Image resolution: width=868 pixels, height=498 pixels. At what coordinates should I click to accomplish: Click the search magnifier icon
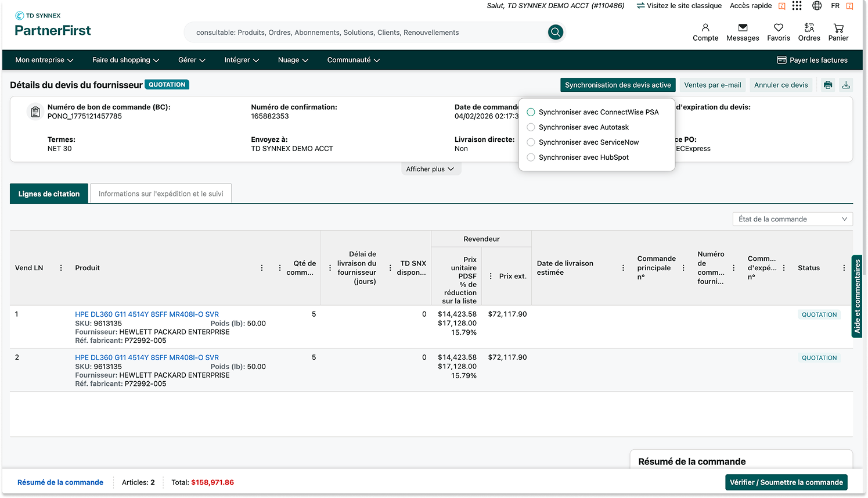click(556, 33)
